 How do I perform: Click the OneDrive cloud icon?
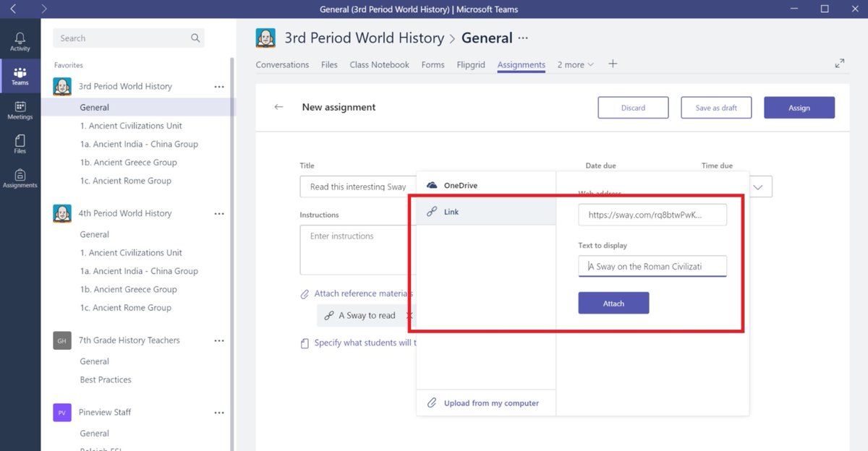click(x=432, y=186)
